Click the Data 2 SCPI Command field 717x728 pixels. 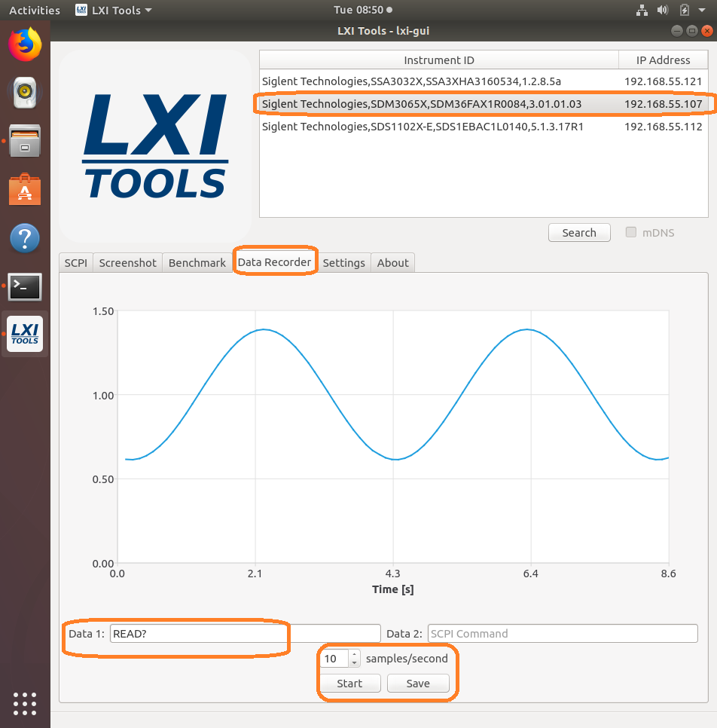tap(563, 634)
